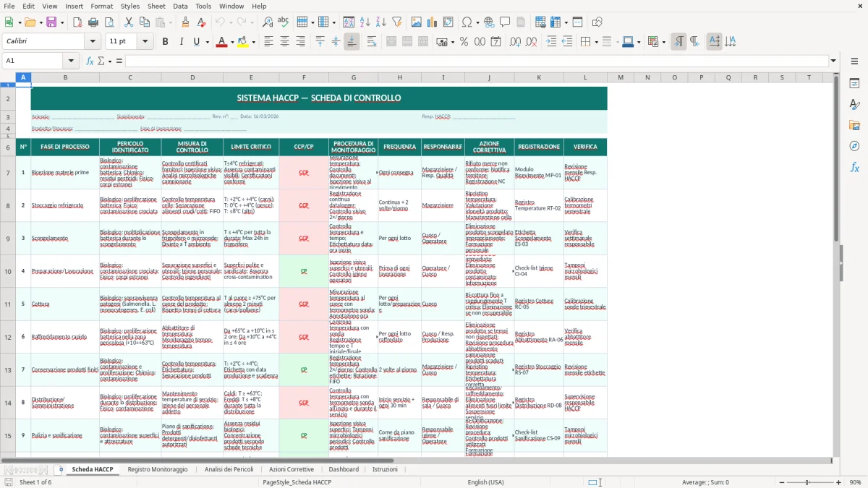This screenshot has height=488, width=868.
Task: Apply yellow background color swatch
Action: [243, 42]
